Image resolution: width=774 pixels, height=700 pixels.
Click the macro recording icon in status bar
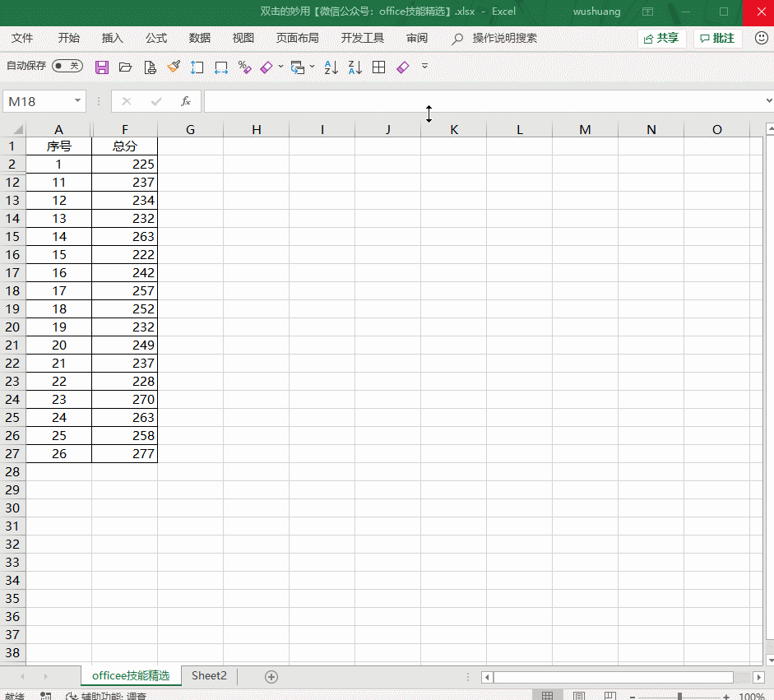(45, 696)
